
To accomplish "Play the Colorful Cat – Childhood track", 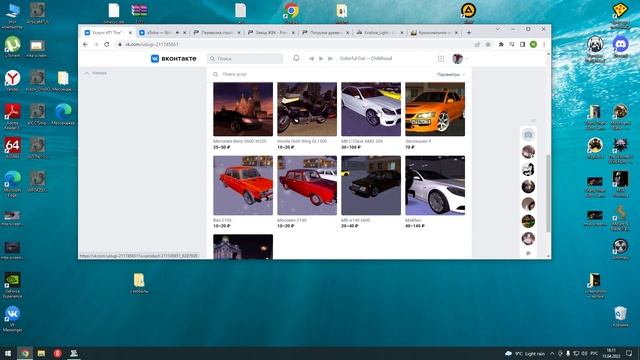I will tap(321, 59).
